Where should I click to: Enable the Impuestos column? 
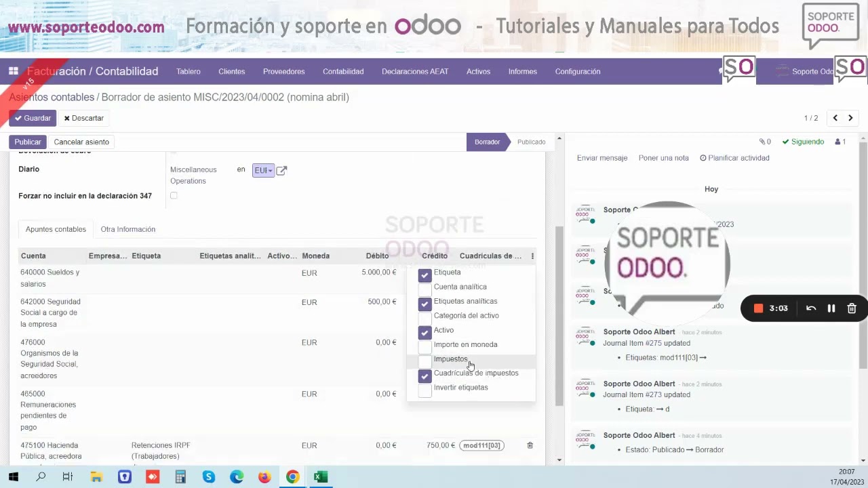click(x=425, y=361)
